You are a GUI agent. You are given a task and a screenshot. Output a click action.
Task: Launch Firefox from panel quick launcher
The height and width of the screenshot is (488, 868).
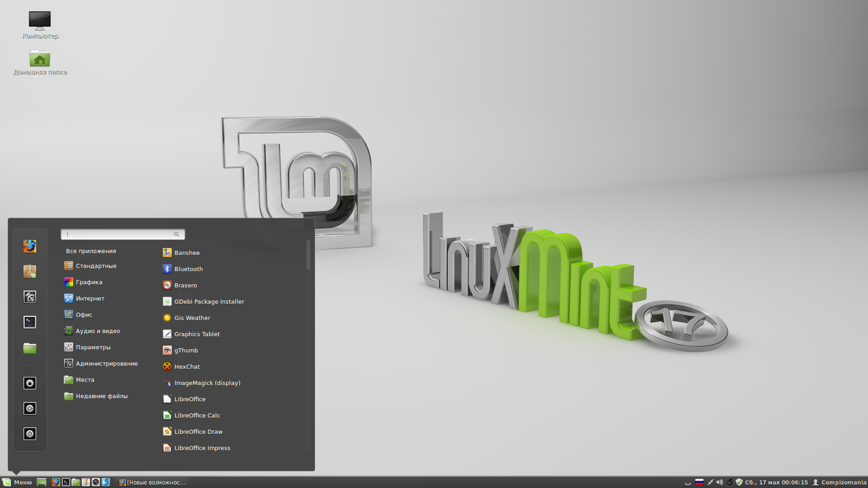56,482
